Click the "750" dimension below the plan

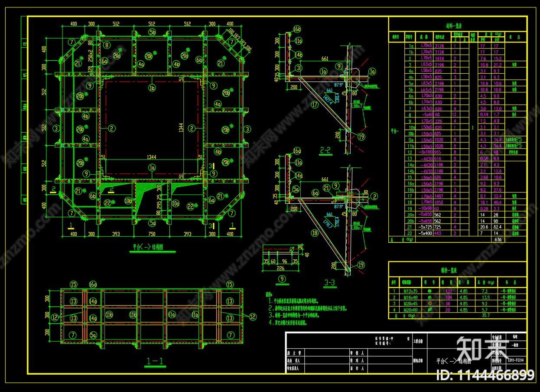(x=152, y=234)
